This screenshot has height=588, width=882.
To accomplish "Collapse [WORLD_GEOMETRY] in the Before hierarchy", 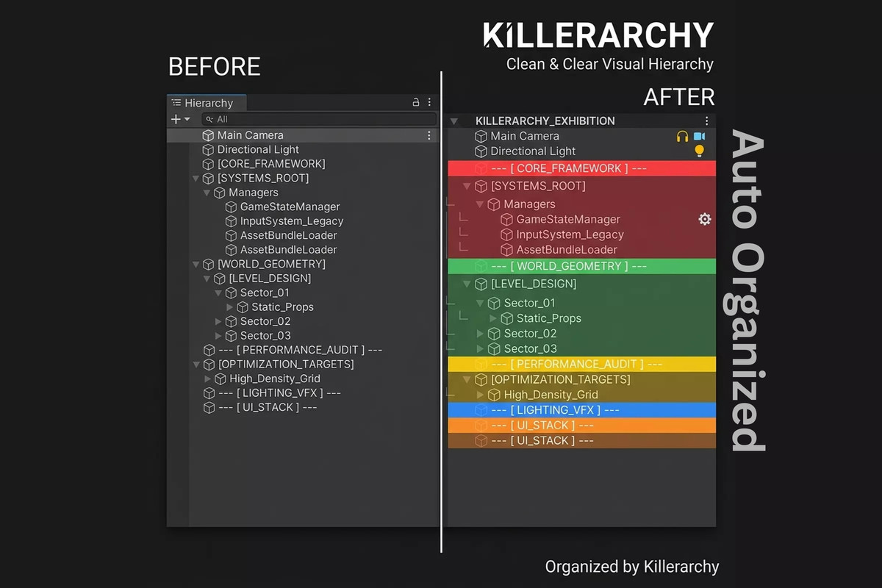I will tap(196, 264).
